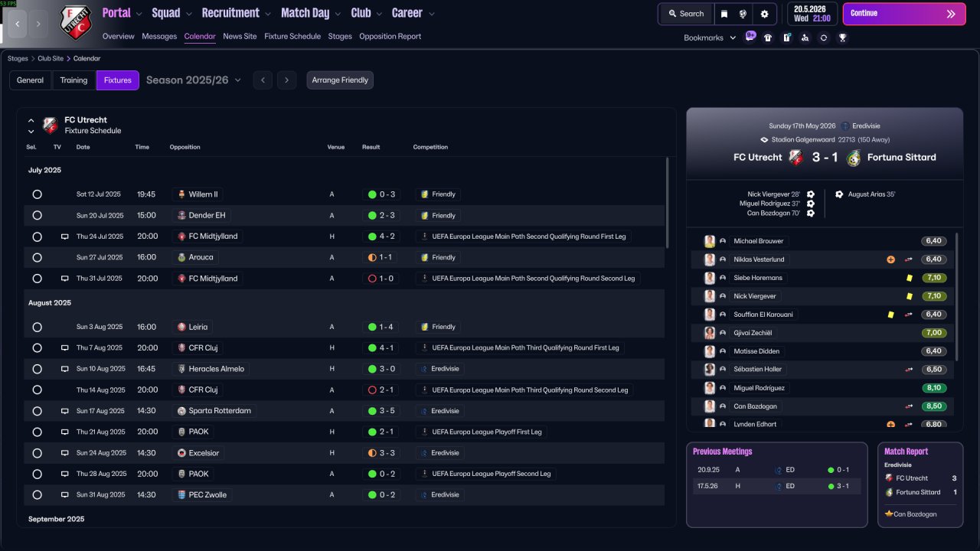Select the CFR Cluj 7 Aug fixture radio

click(x=37, y=348)
